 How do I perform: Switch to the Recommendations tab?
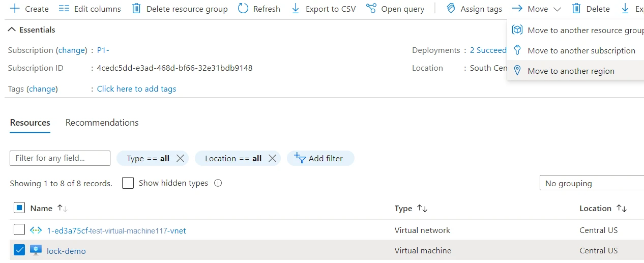point(102,123)
